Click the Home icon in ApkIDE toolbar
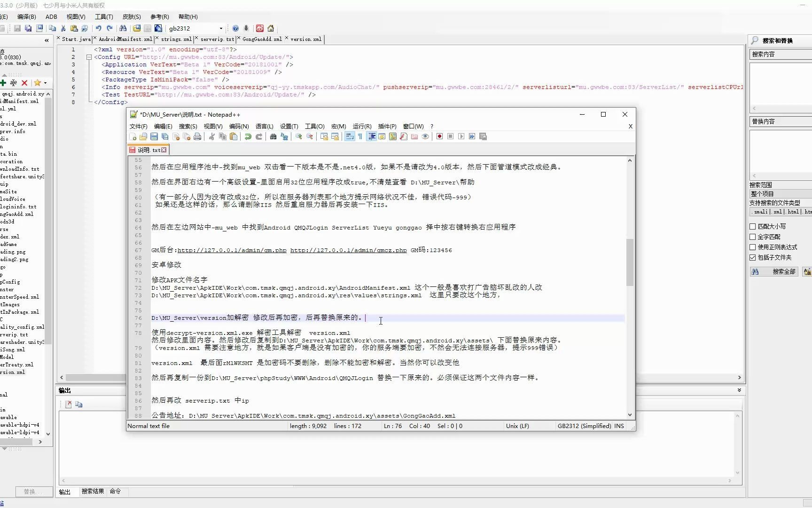 click(271, 28)
